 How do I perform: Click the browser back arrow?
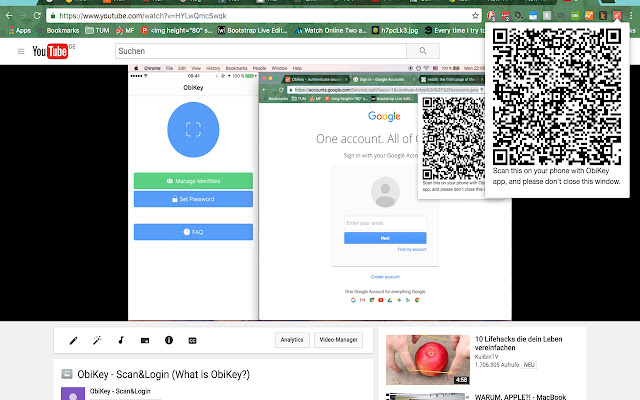click(9, 16)
